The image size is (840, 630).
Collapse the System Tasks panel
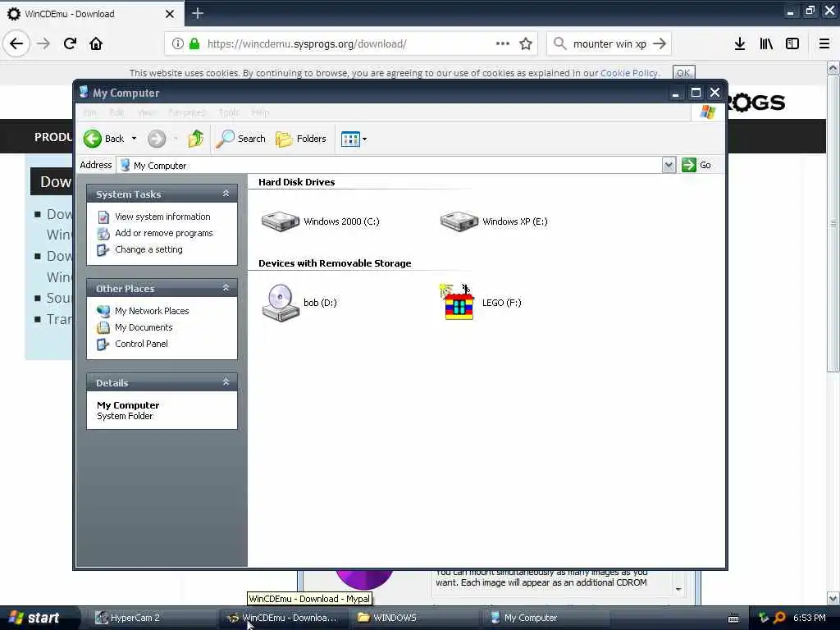tap(226, 194)
